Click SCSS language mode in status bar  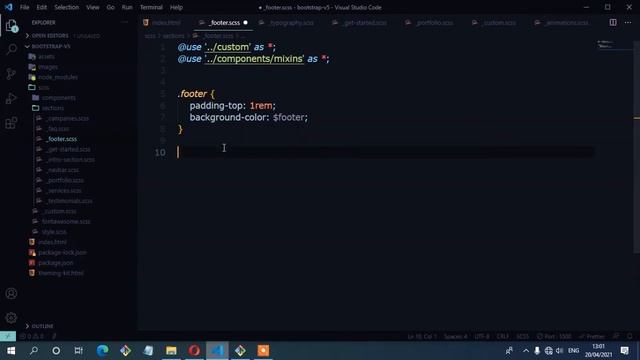522,336
